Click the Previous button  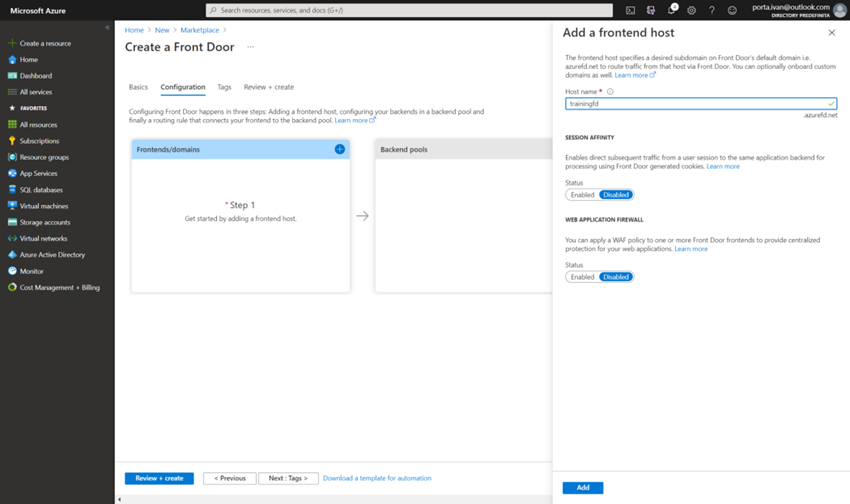coord(230,479)
